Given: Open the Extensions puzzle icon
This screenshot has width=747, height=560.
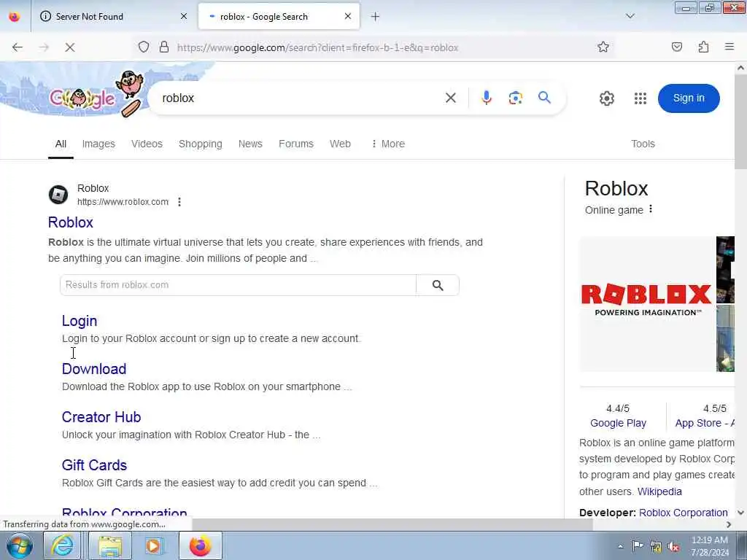Looking at the screenshot, I should [x=703, y=47].
